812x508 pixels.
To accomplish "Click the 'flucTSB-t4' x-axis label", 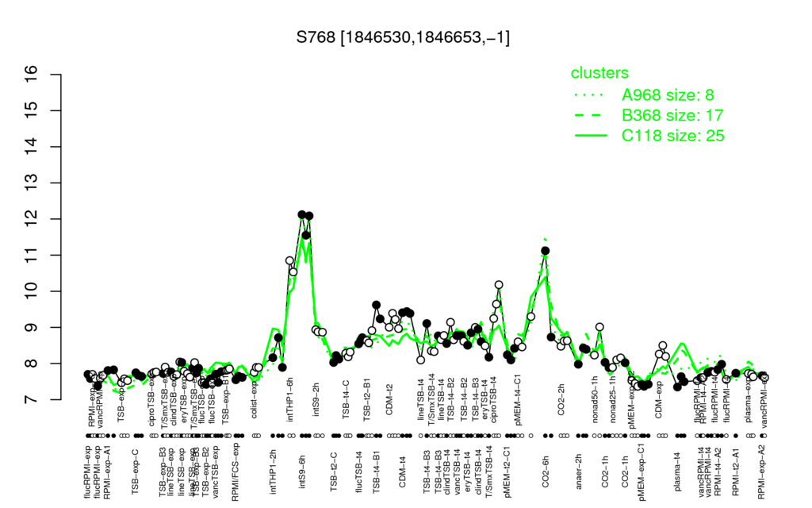I will (359, 471).
